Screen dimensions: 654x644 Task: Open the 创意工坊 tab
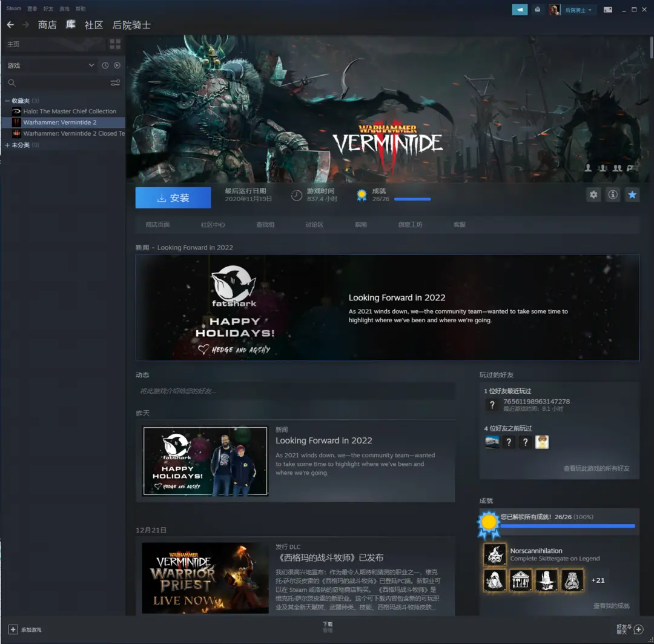(410, 225)
